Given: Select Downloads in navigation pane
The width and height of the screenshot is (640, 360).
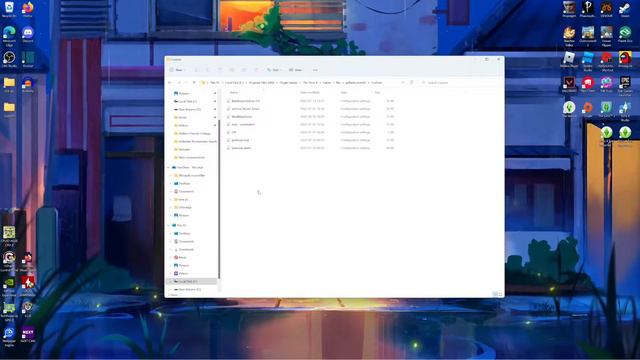Looking at the screenshot, I should click(186, 249).
